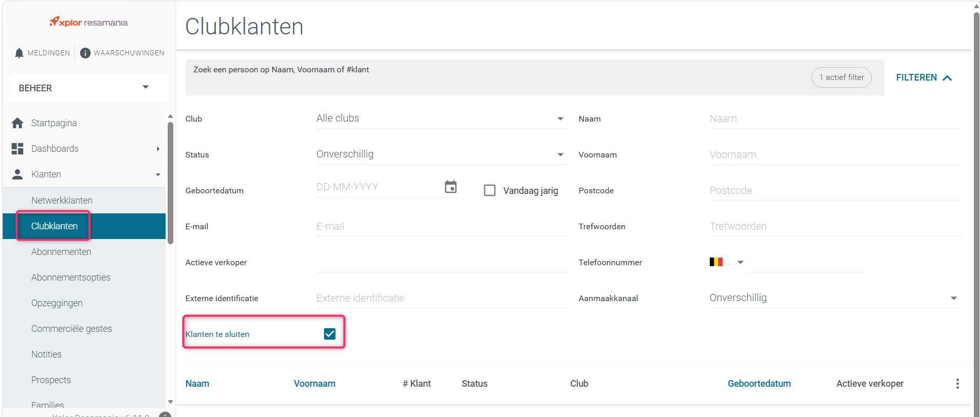
Task: Click the # Klant column header
Action: point(416,384)
